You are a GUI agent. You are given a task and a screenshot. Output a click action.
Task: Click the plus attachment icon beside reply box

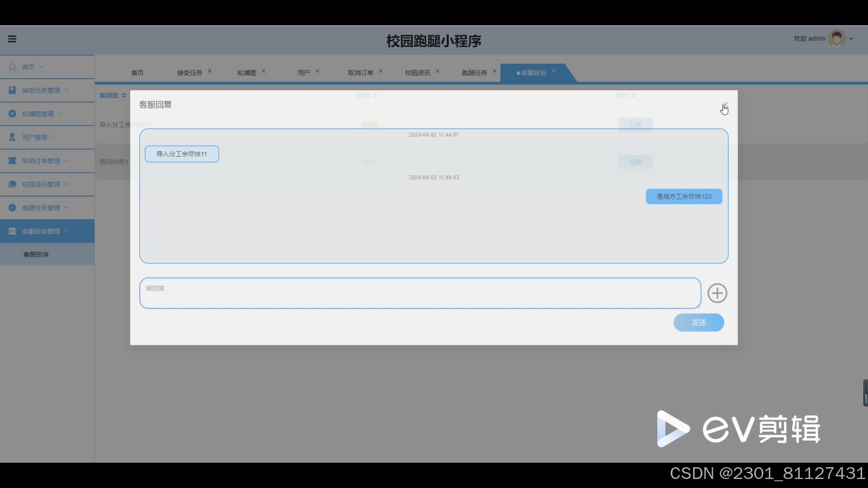pos(717,293)
